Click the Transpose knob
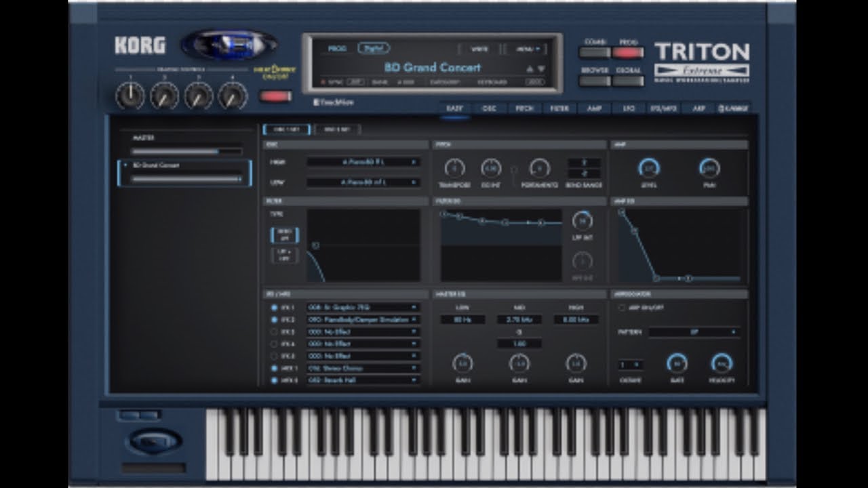 click(455, 168)
